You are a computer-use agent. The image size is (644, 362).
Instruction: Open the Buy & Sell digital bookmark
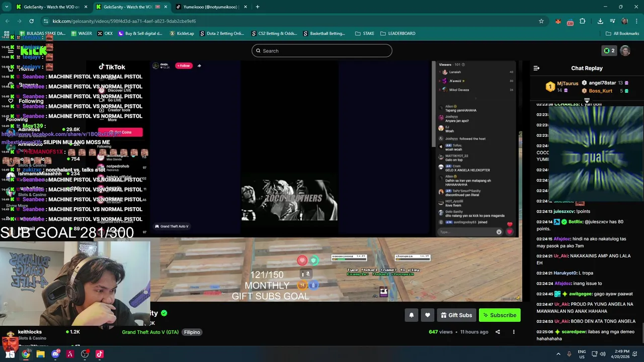click(x=140, y=34)
